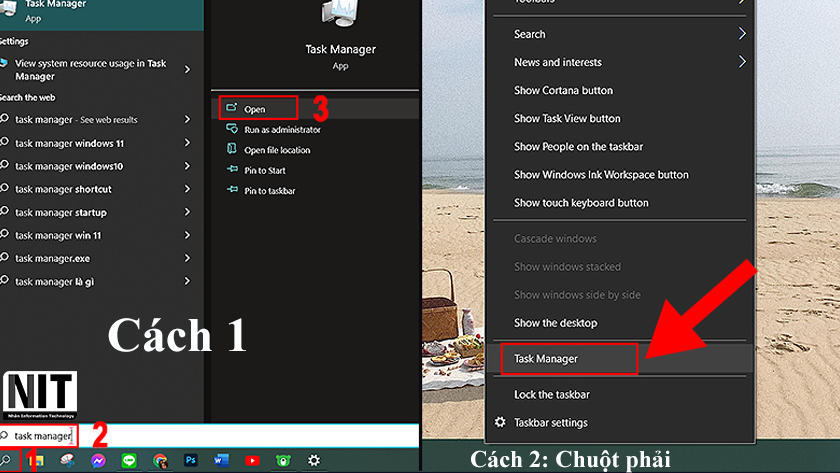Expand the 'task manager - See web results' arrow
Viewport: 840px width, 473px height.
(188, 119)
